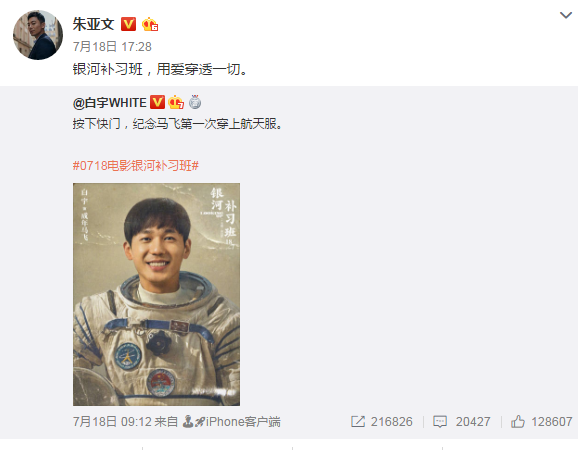Click the repost share icon
This screenshot has width=578, height=450.
(x=358, y=422)
